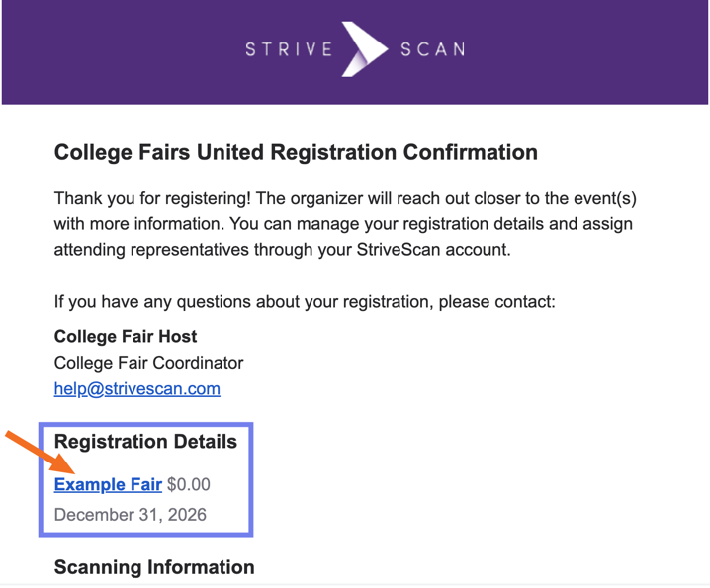Screen dimensions: 710x588
Task: Click the StriveScan arrow logo icon
Action: [x=364, y=48]
